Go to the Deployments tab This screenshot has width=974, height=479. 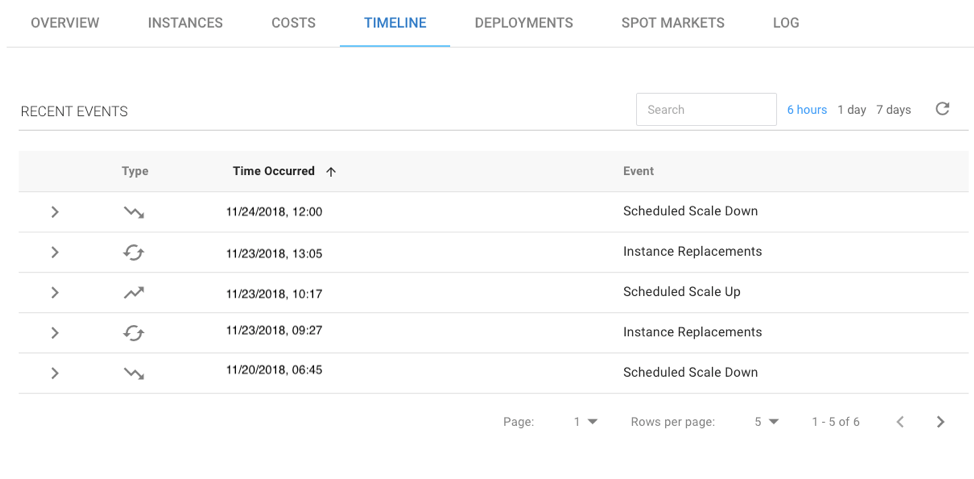click(x=524, y=23)
